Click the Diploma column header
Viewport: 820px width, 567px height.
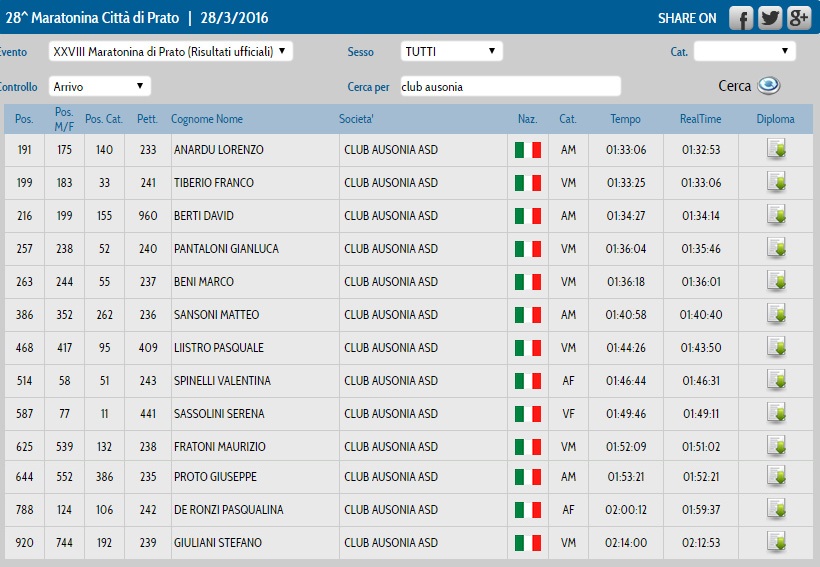click(x=776, y=119)
